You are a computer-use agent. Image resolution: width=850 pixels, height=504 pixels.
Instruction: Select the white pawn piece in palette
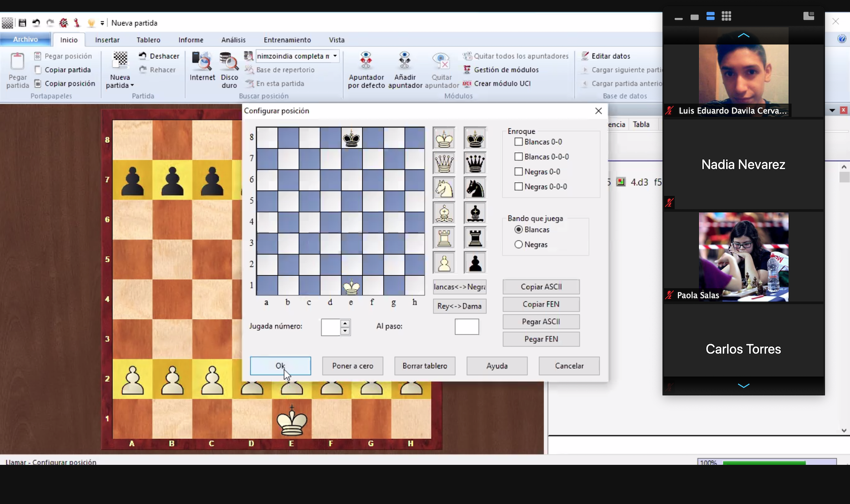point(444,263)
